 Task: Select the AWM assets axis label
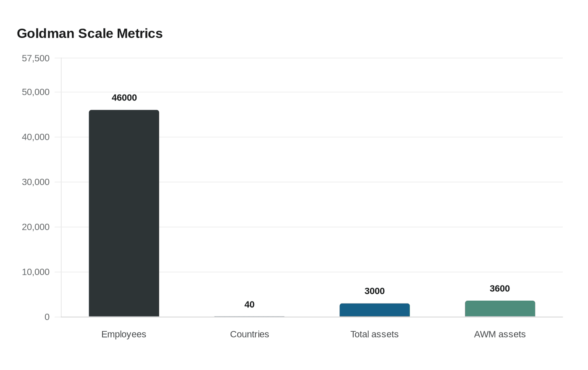tap(500, 334)
